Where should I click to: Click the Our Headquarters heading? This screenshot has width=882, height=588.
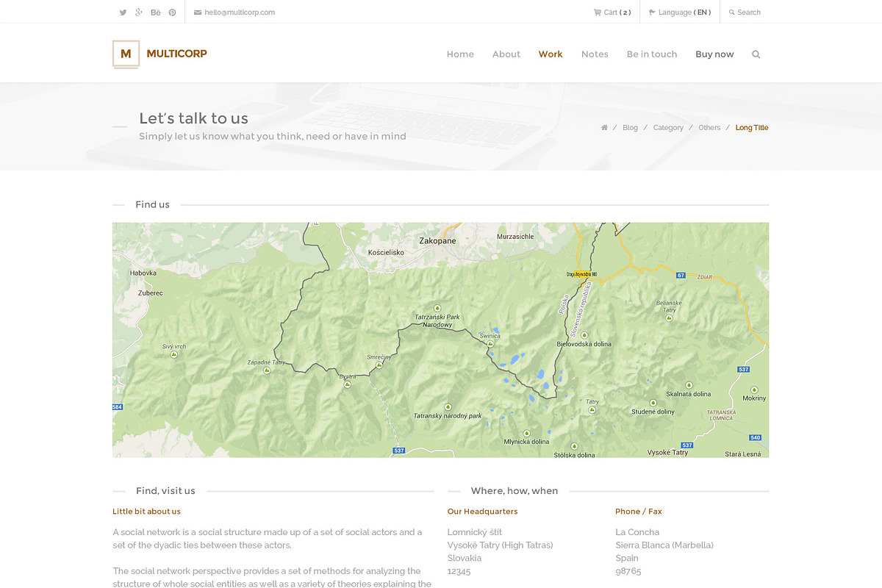[x=482, y=512]
